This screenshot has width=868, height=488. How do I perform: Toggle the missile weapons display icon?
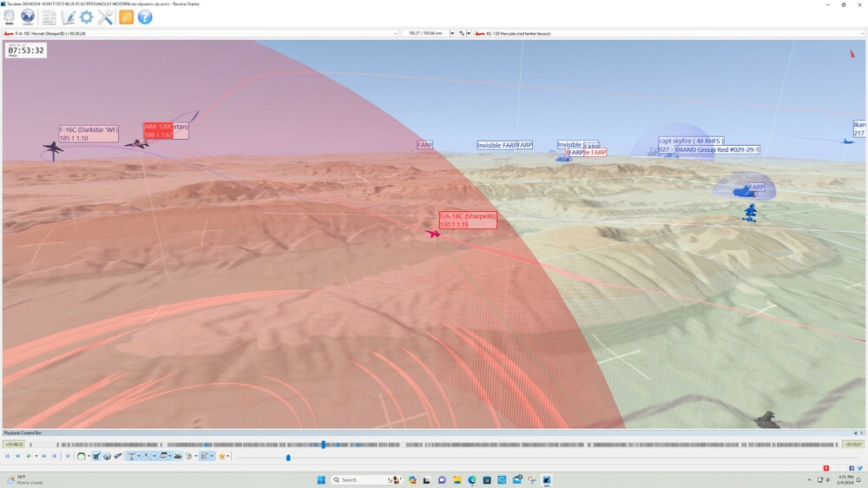tap(118, 456)
